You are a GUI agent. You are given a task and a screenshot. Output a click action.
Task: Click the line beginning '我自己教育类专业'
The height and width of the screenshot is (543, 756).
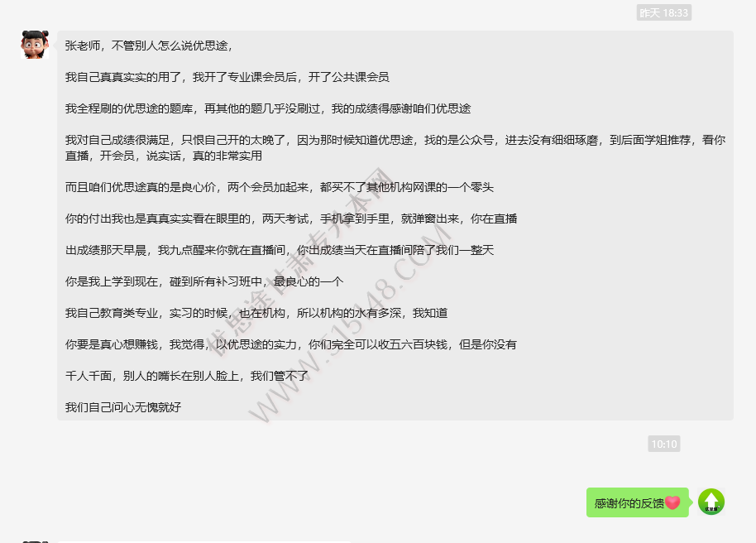256,313
